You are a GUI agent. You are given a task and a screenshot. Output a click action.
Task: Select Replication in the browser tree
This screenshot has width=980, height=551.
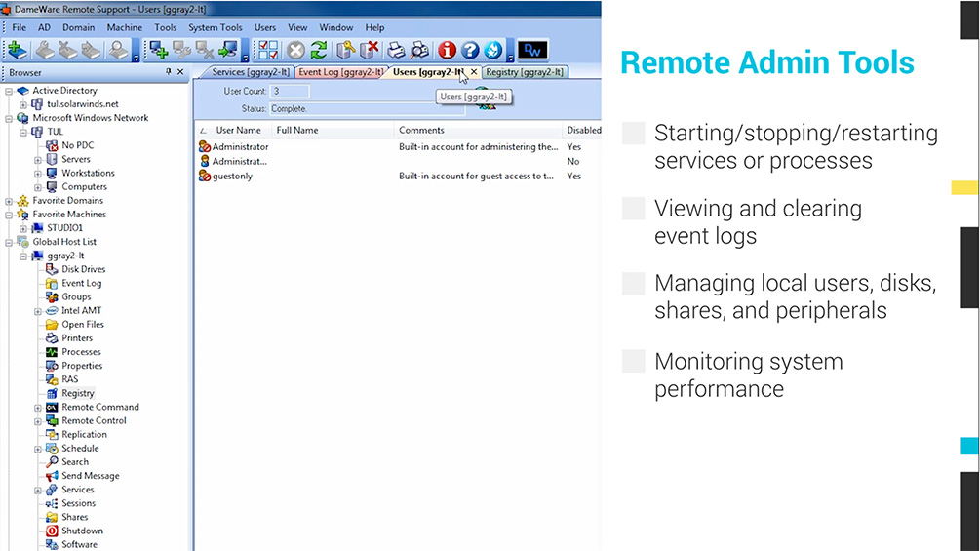[84, 434]
